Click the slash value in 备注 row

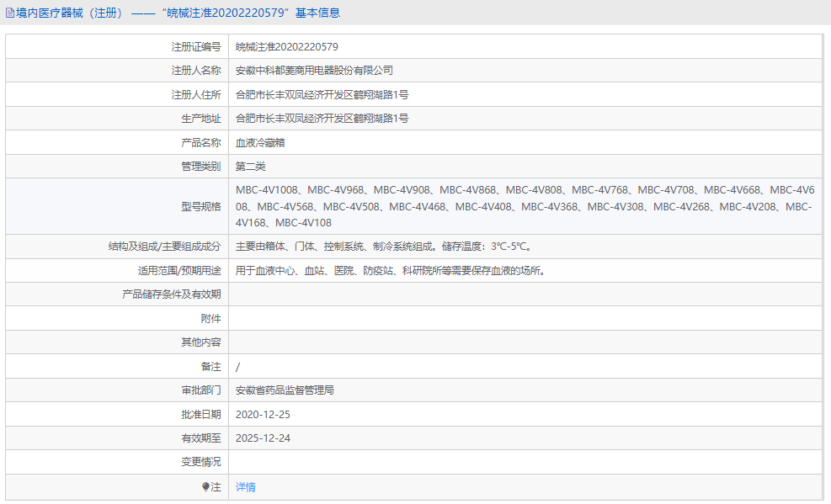click(x=238, y=367)
